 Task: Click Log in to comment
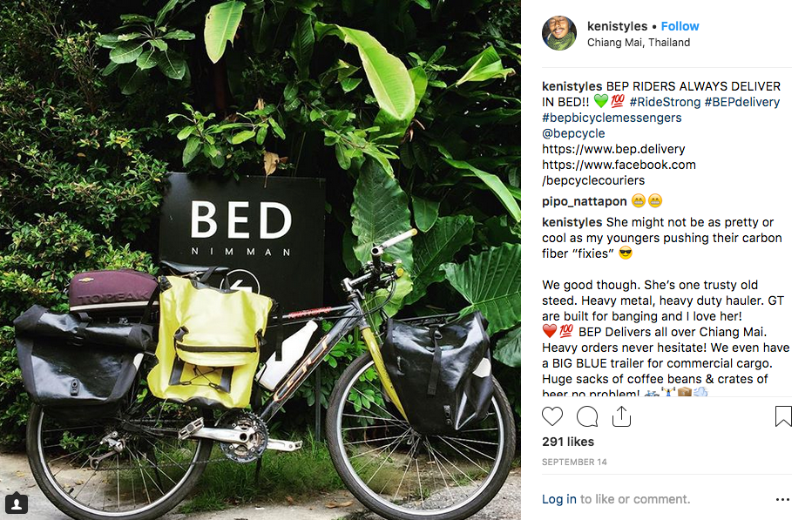(x=558, y=499)
